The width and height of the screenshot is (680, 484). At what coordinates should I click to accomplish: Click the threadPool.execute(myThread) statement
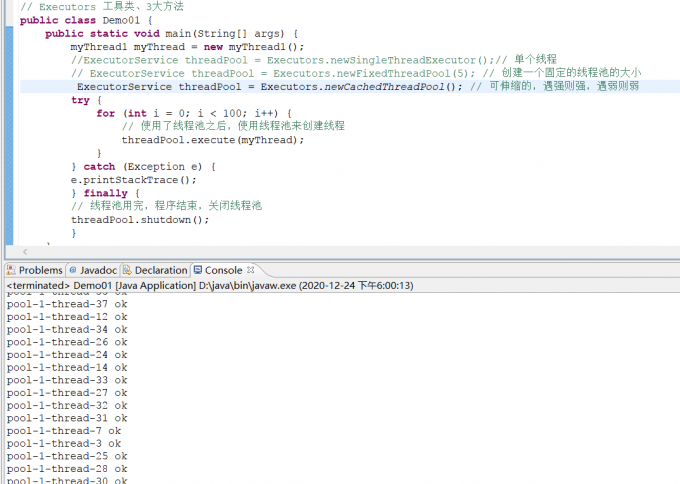click(x=212, y=140)
